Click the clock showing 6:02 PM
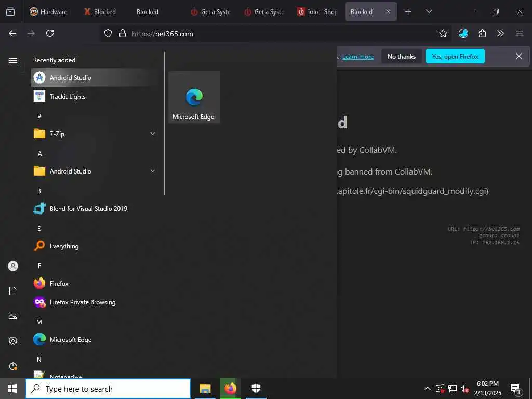This screenshot has width=532, height=399. (487, 389)
